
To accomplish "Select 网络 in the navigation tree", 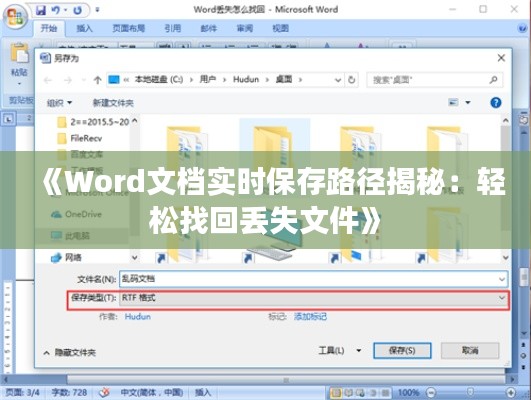I will point(66,258).
